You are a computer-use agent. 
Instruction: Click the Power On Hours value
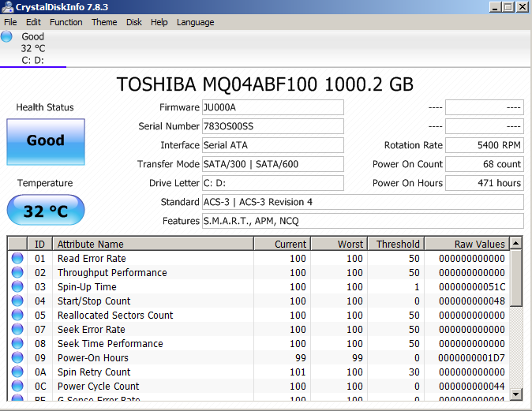(x=485, y=183)
